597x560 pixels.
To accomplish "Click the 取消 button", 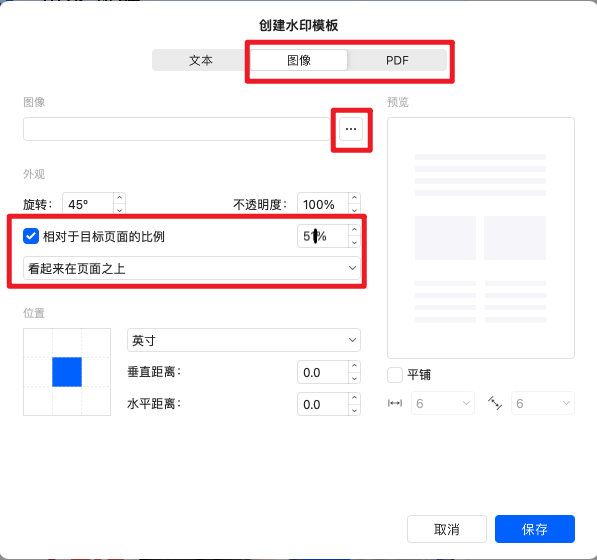I will tap(447, 529).
